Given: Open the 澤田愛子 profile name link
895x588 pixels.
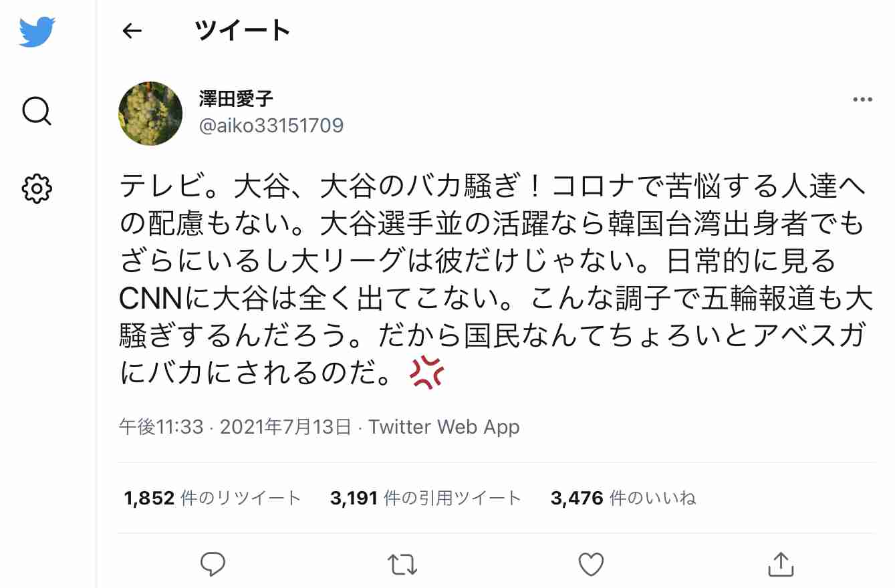Looking at the screenshot, I should [x=237, y=99].
